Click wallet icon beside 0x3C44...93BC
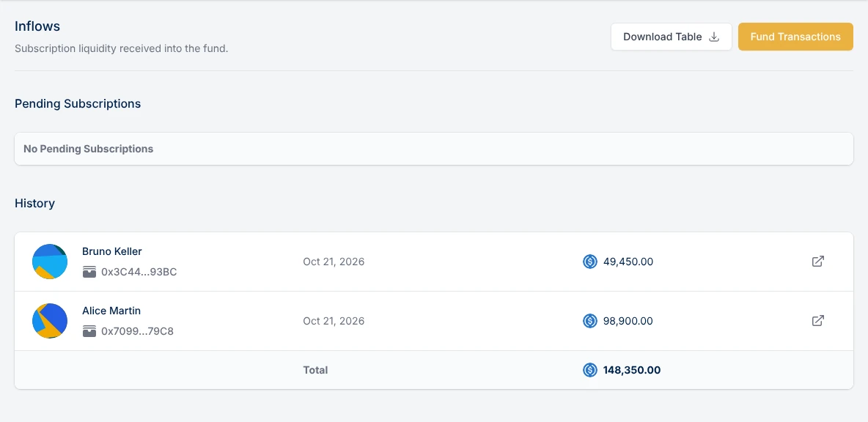 tap(89, 272)
